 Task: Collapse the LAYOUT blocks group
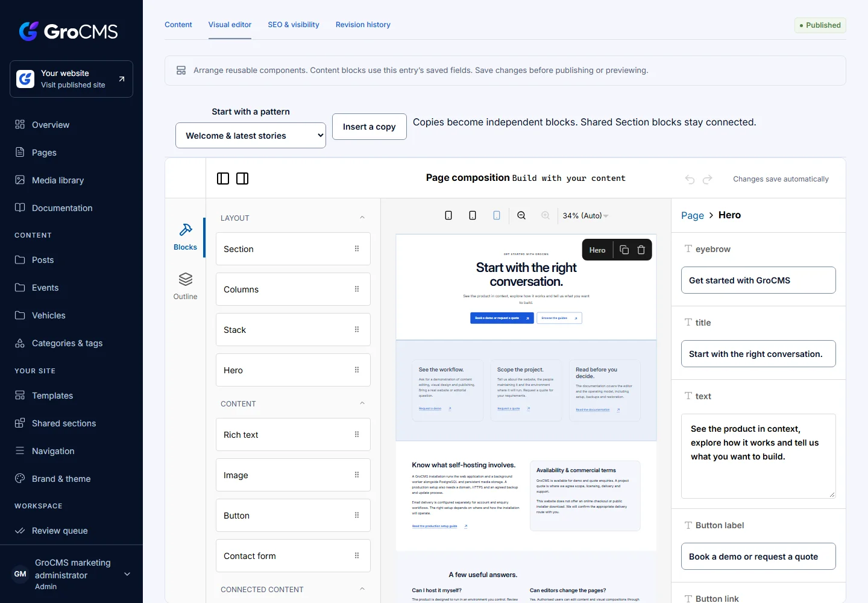[x=362, y=218]
